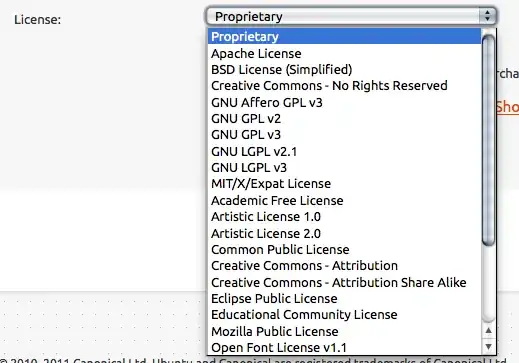
Task: Pick GNU LGPL v2.1 option
Action: tap(344, 151)
